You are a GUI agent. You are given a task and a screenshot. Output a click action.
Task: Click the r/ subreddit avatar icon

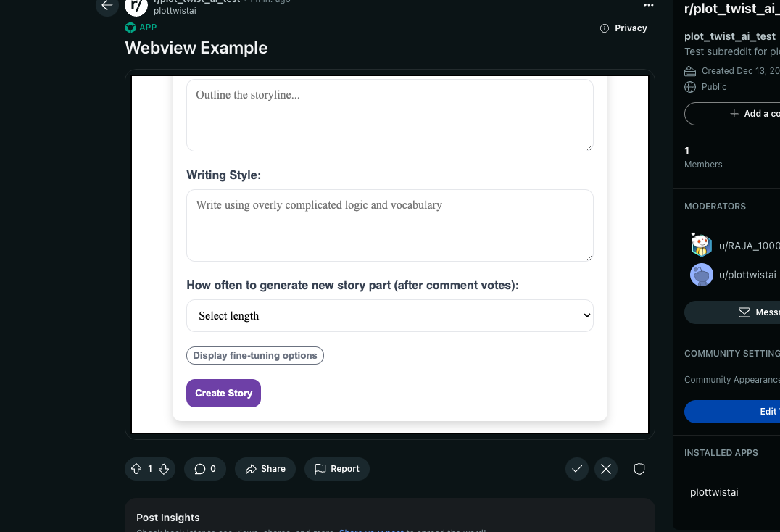pos(136,8)
